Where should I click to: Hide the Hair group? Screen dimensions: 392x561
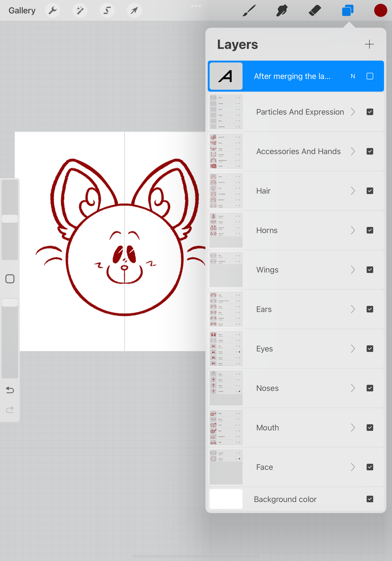click(370, 191)
